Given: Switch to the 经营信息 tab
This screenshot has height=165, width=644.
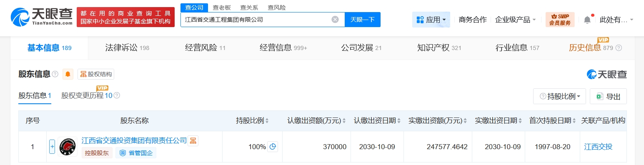Looking at the screenshot, I should point(283,48).
